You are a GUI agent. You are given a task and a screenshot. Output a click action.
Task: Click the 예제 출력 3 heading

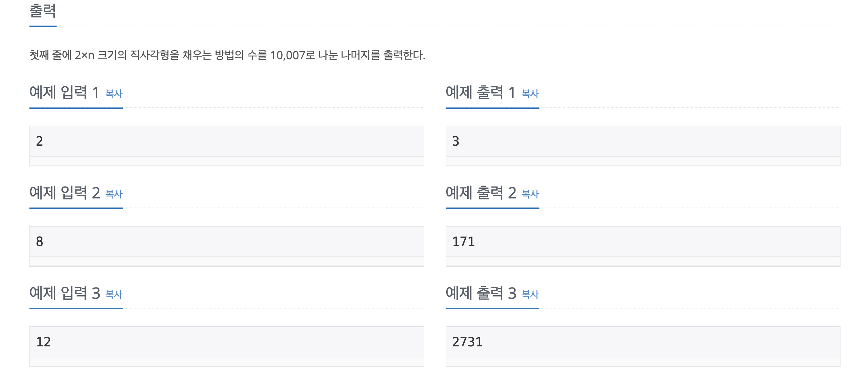coord(481,293)
